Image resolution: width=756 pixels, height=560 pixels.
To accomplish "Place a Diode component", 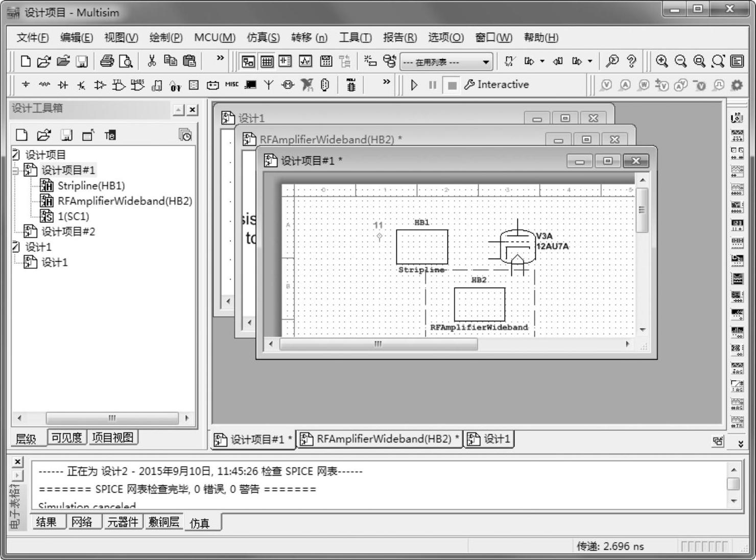I will point(63,85).
